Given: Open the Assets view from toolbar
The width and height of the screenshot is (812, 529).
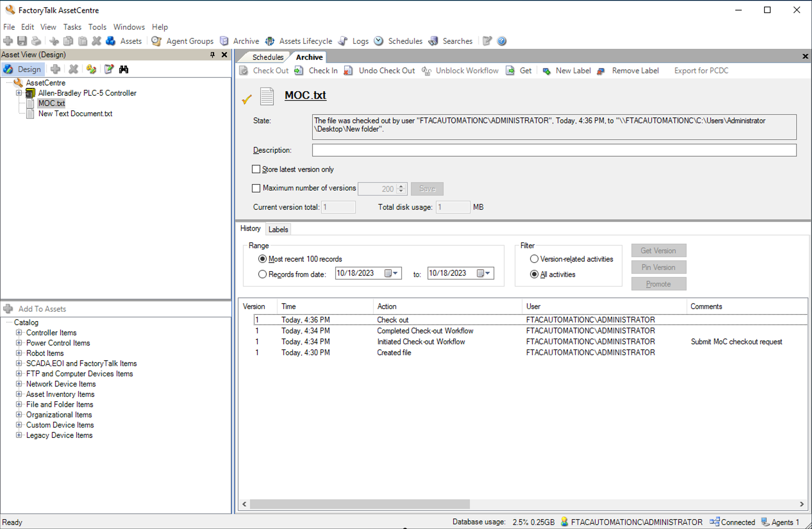Looking at the screenshot, I should 124,41.
